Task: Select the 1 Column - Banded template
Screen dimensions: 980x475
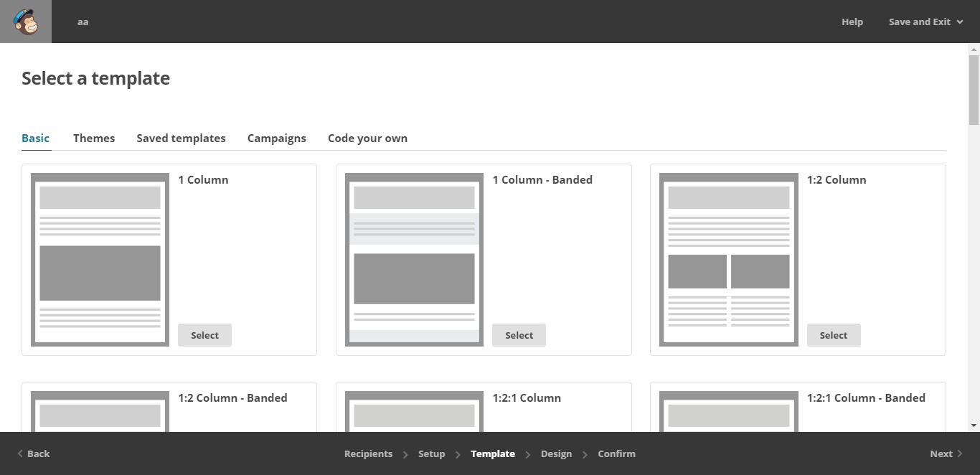Action: coord(519,334)
